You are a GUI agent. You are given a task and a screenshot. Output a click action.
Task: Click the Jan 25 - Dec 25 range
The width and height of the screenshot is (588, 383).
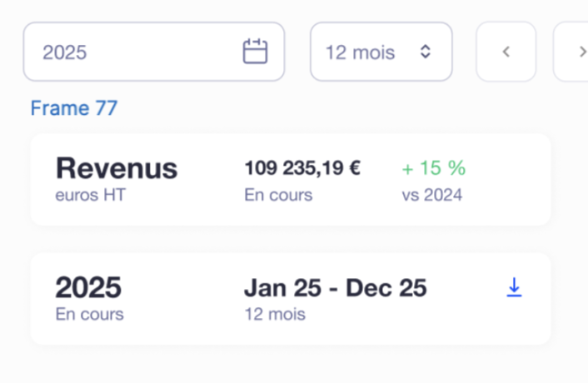[335, 288]
